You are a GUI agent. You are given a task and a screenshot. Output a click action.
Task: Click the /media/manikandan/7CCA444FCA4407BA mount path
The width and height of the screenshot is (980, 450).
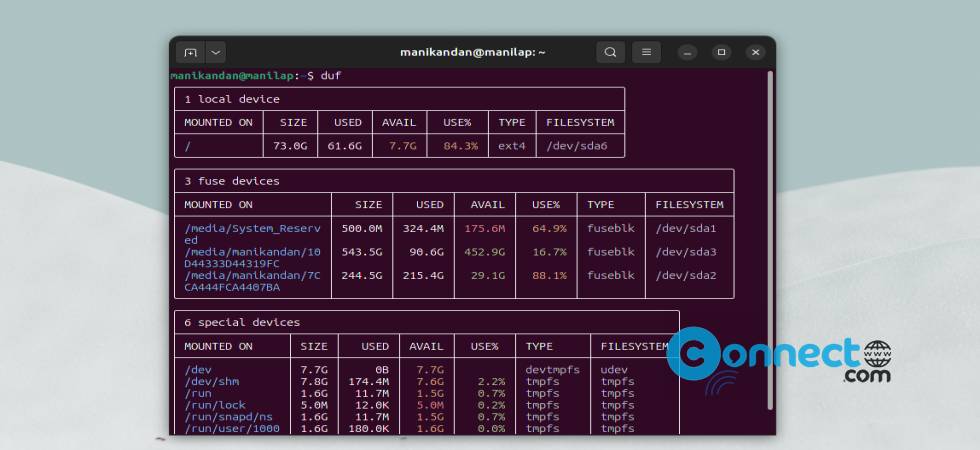click(252, 281)
